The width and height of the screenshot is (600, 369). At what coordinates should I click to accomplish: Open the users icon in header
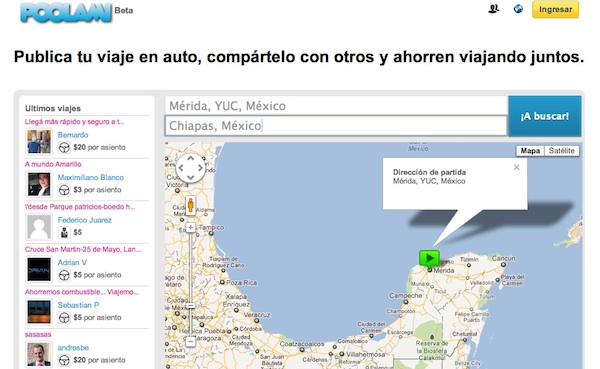point(494,8)
